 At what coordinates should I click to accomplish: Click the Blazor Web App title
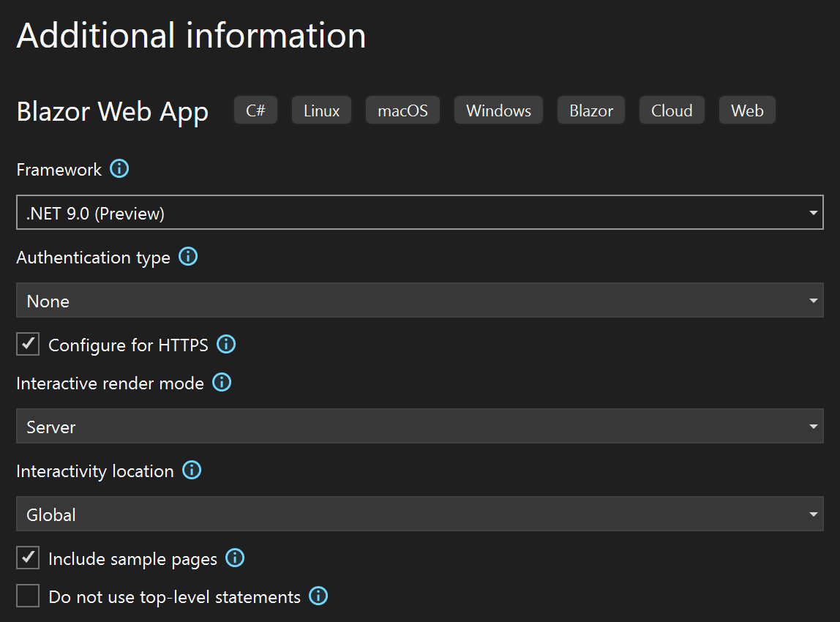click(x=113, y=112)
